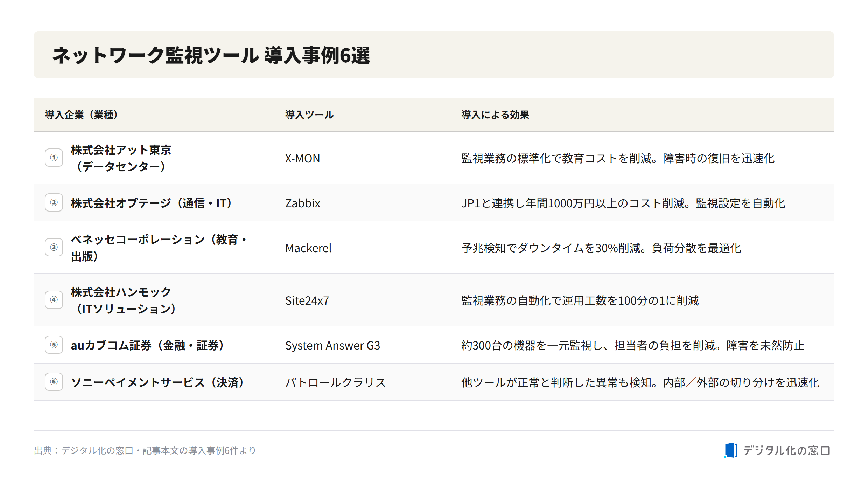The width and height of the screenshot is (868, 491).
Task: Click effect text about ダウンタイムを30%削減
Action: [601, 248]
